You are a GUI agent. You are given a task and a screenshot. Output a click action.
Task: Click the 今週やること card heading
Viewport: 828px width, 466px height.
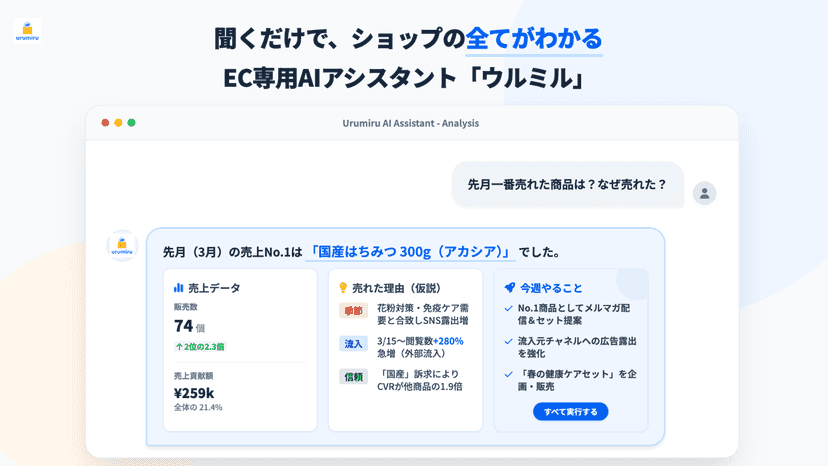pos(551,288)
